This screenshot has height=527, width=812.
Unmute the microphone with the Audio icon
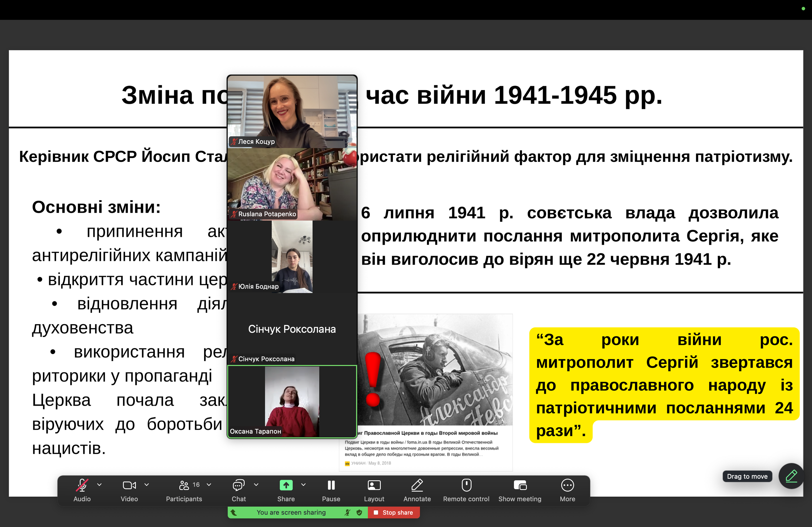point(82,485)
